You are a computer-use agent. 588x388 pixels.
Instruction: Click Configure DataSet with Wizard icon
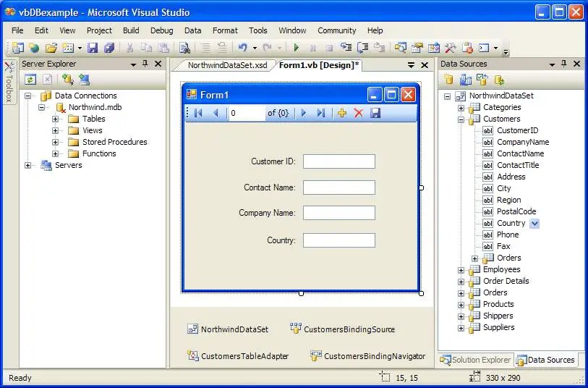tap(482, 79)
